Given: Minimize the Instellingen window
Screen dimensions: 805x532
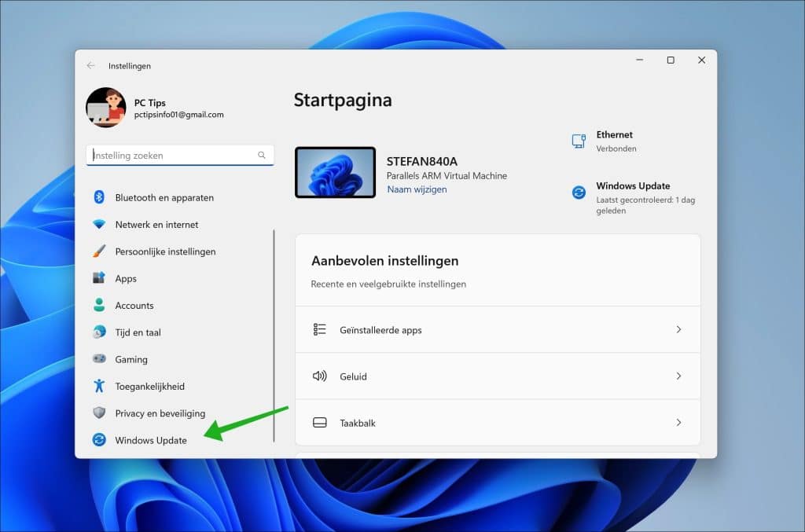Looking at the screenshot, I should (640, 60).
